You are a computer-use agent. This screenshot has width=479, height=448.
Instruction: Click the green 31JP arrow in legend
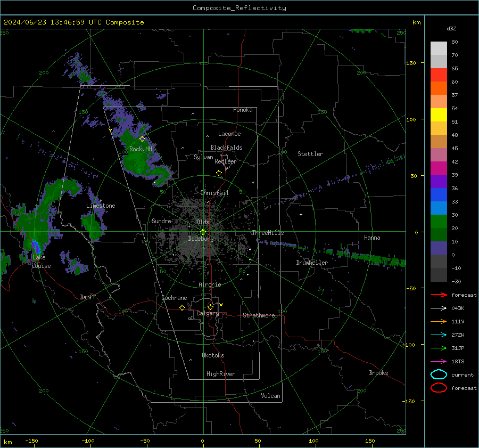[x=439, y=348]
